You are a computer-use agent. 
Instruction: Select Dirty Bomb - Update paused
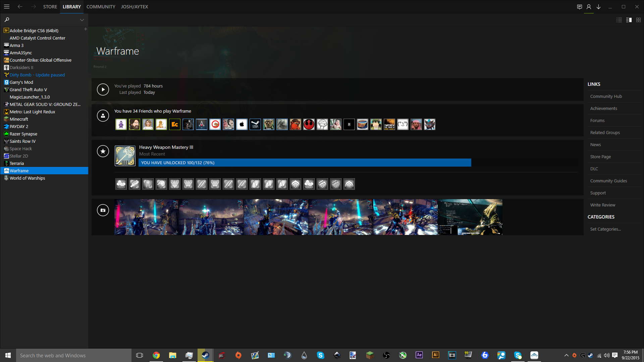click(x=44, y=75)
